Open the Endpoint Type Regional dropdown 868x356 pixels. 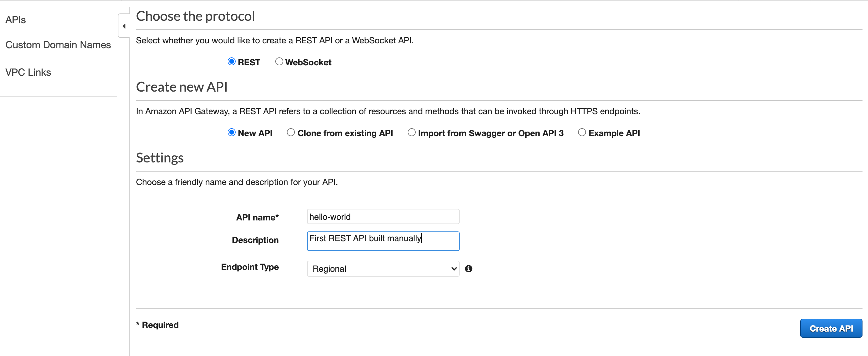383,269
